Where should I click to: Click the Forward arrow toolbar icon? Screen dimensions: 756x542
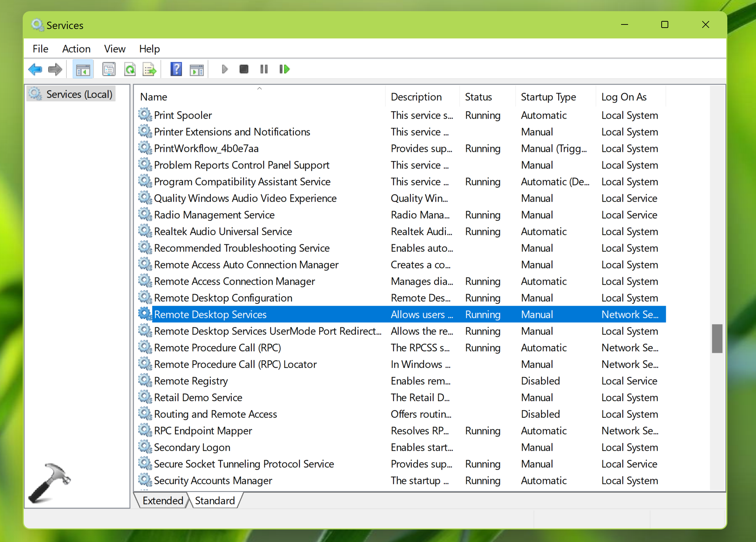coord(55,69)
